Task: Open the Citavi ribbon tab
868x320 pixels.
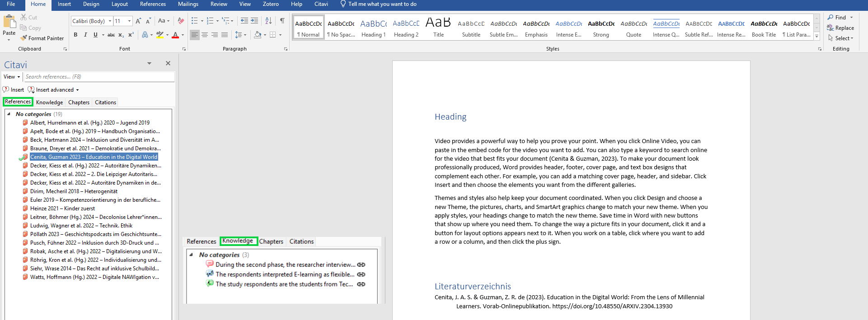Action: (x=321, y=4)
